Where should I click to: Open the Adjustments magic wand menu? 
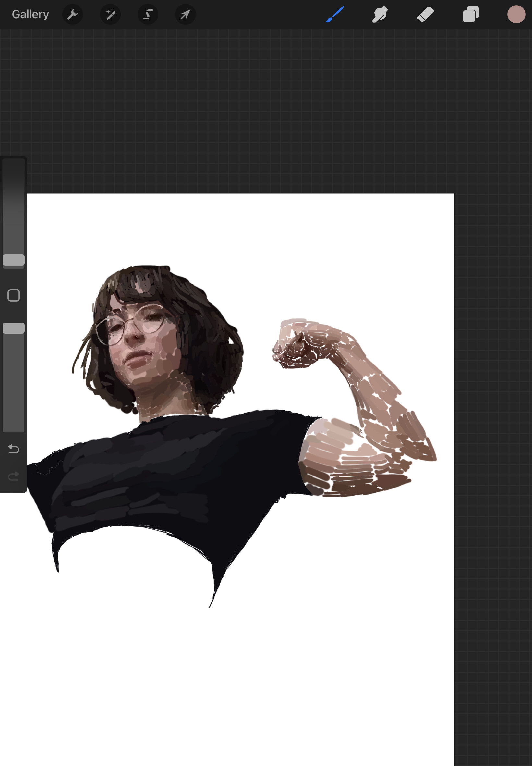coord(110,14)
